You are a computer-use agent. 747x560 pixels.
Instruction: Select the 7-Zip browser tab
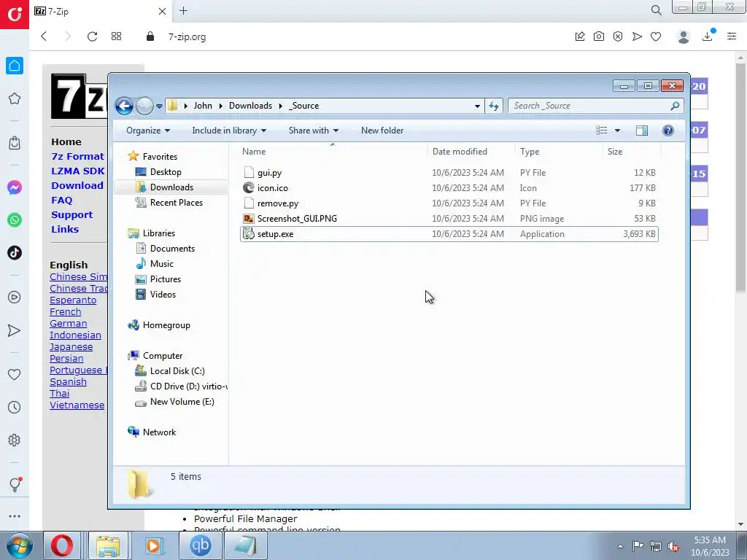(x=100, y=11)
